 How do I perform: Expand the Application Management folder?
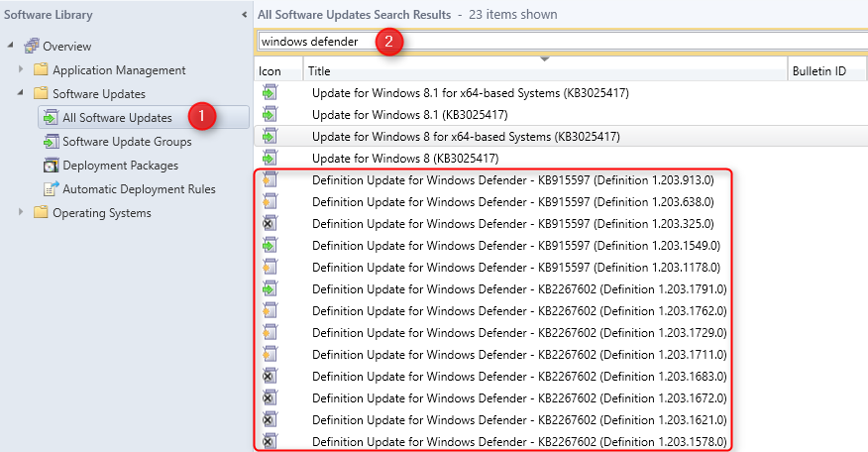(x=21, y=69)
